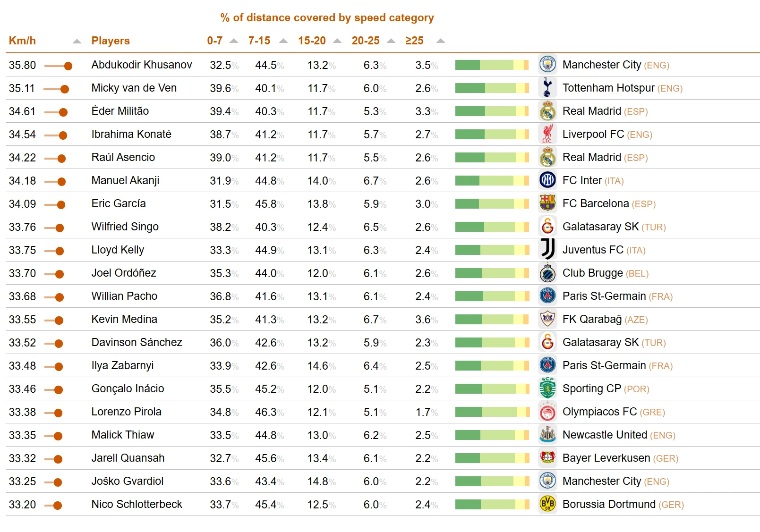Click the Manchester City crest in Khusanov's row
The width and height of the screenshot is (760, 532).
pos(547,65)
